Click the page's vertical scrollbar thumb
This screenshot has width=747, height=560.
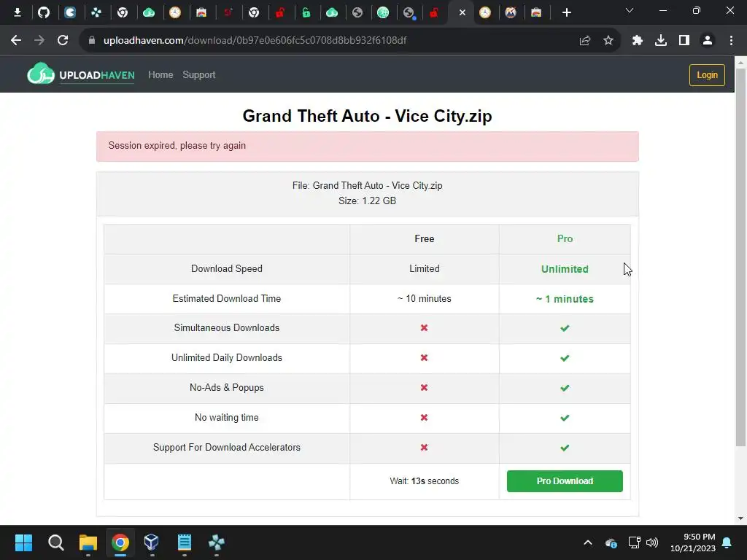click(x=741, y=257)
